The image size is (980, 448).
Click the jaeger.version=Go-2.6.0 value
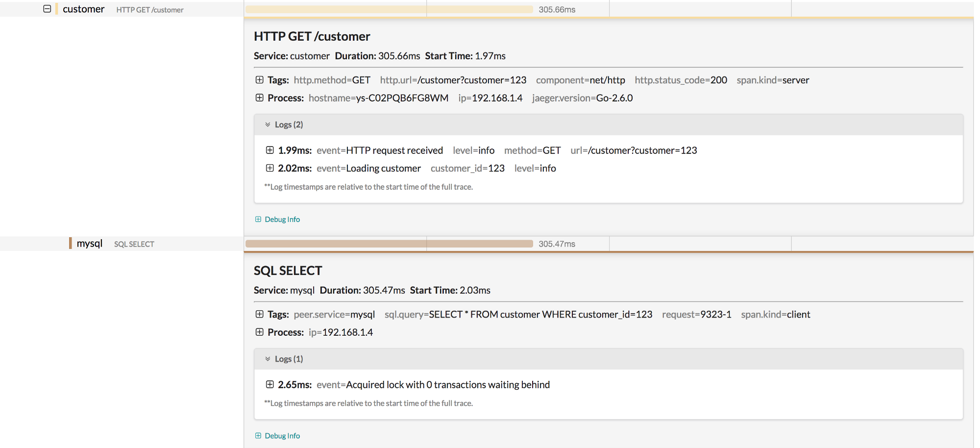point(583,98)
